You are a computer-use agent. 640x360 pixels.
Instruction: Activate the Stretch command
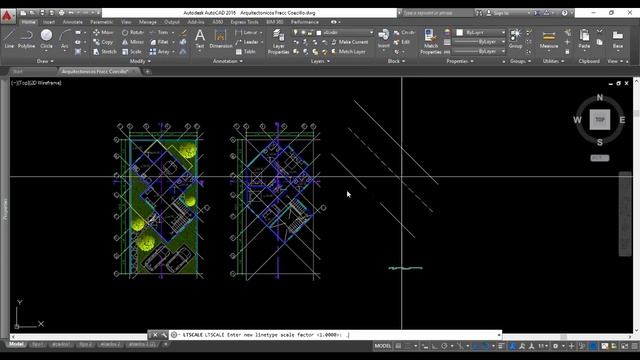pyautogui.click(x=104, y=52)
